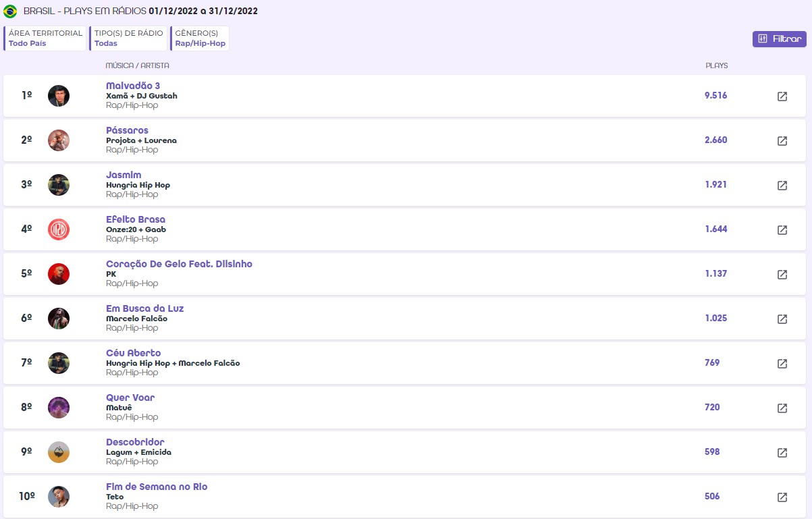Open Coração De Gelo Feat. Dilsinho title
The height and width of the screenshot is (519, 812).
click(x=179, y=264)
